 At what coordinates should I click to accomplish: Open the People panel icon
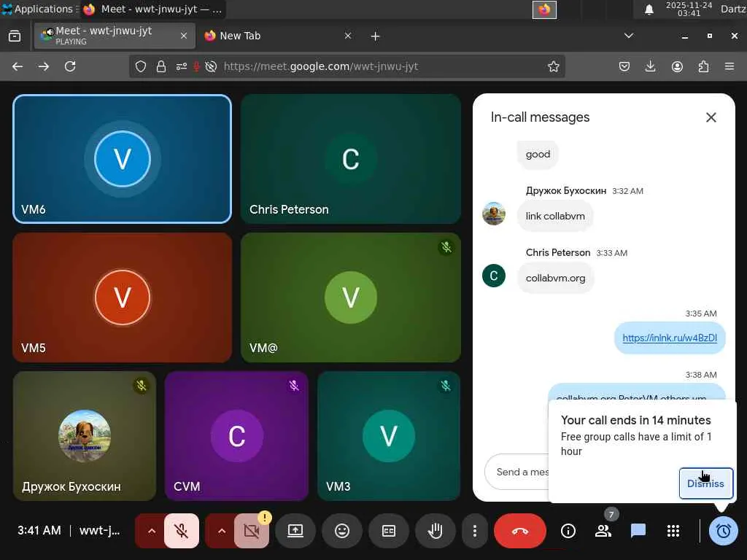pyautogui.click(x=603, y=531)
